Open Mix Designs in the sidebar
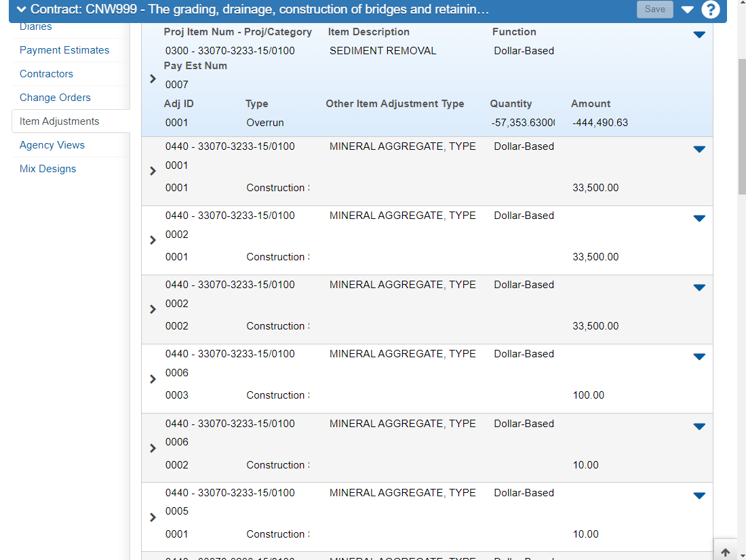Image resolution: width=746 pixels, height=560 pixels. (47, 169)
